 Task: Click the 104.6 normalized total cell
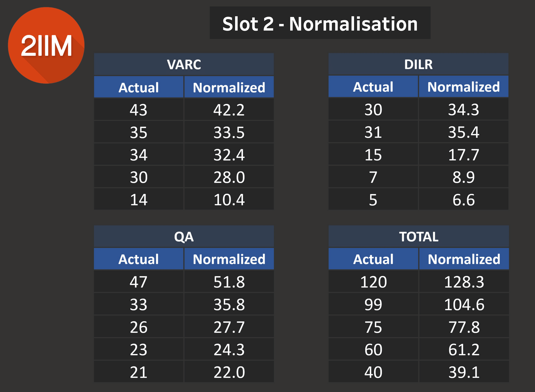tap(464, 304)
